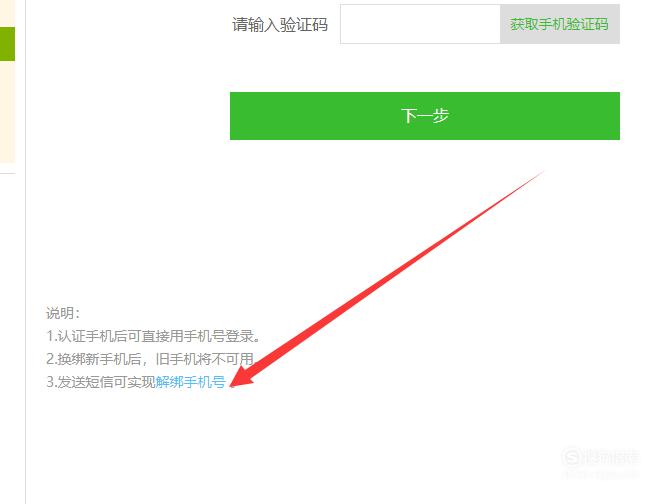Screen dimensions: 663x504
Task: Click the beige sidebar panel below green item
Action: 7,112
